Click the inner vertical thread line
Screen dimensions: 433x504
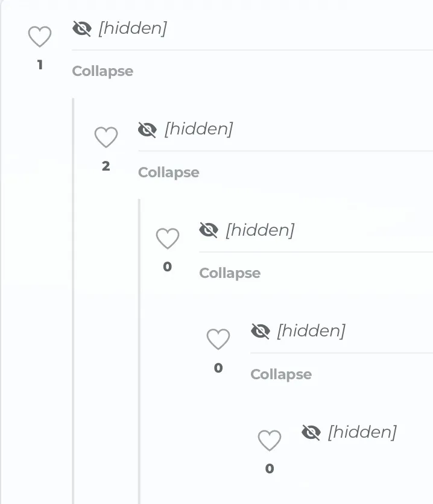pos(139,351)
